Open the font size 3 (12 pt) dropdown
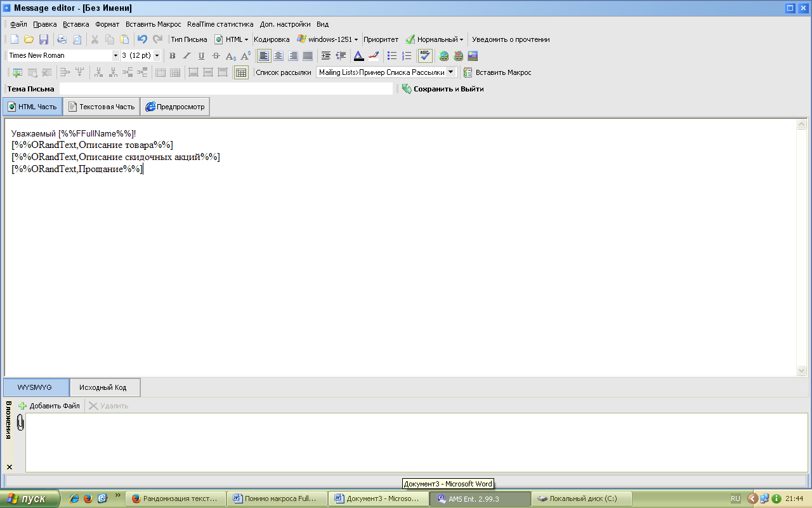Viewport: 812px width, 508px height. pos(157,56)
